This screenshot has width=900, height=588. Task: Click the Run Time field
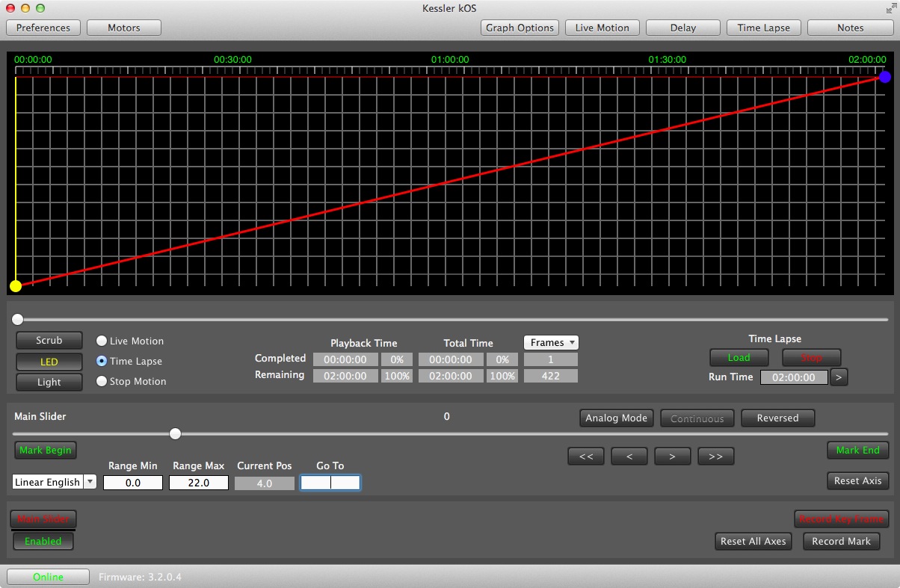(x=794, y=377)
